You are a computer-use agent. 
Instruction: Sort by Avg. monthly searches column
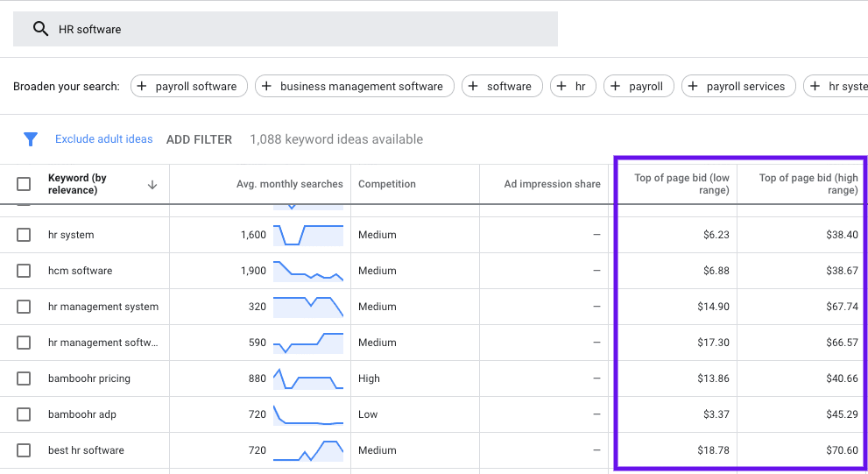point(290,184)
